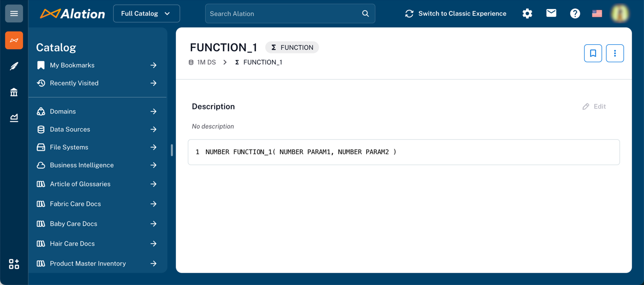Click the function signature code line
The image size is (644, 285).
[x=301, y=152]
